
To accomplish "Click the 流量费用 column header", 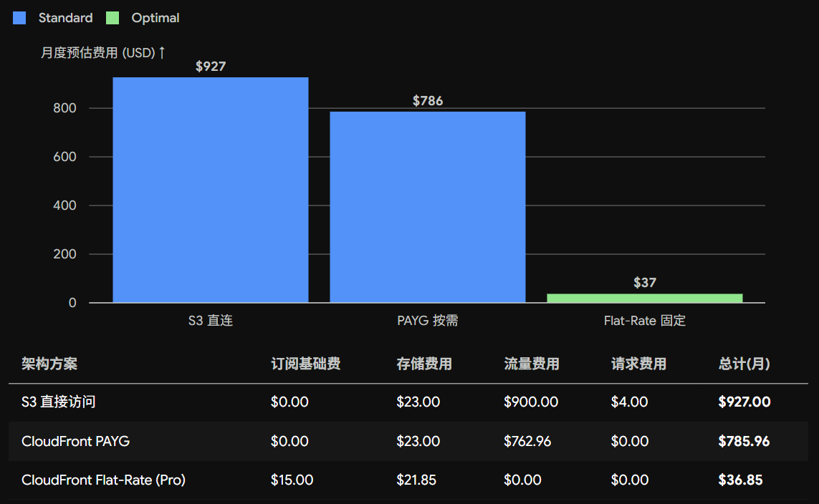I will 532,364.
